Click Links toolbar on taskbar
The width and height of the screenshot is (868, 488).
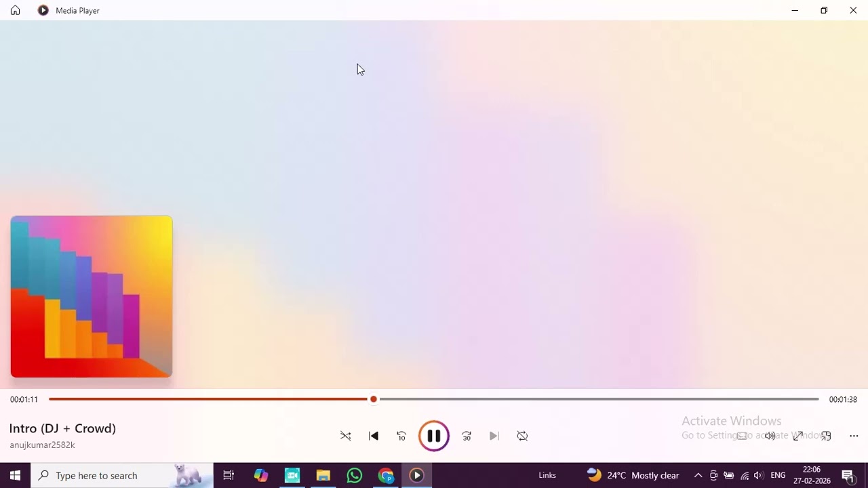[547, 475]
